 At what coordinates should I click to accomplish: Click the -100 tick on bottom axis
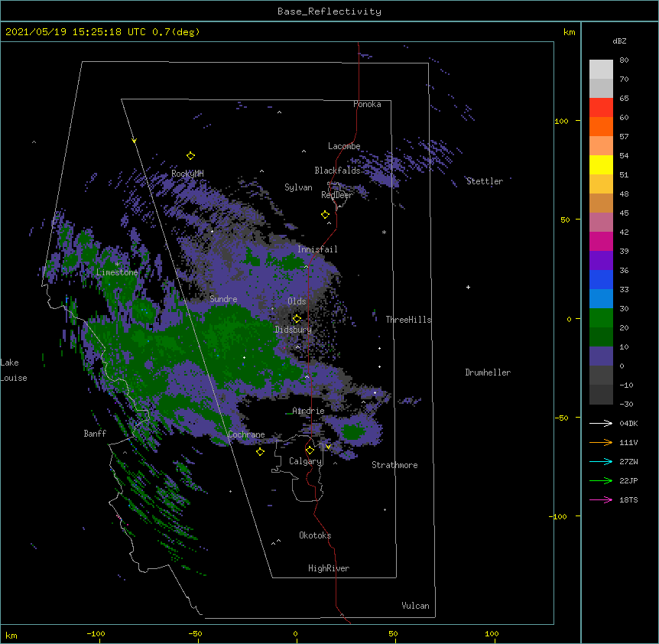click(96, 633)
